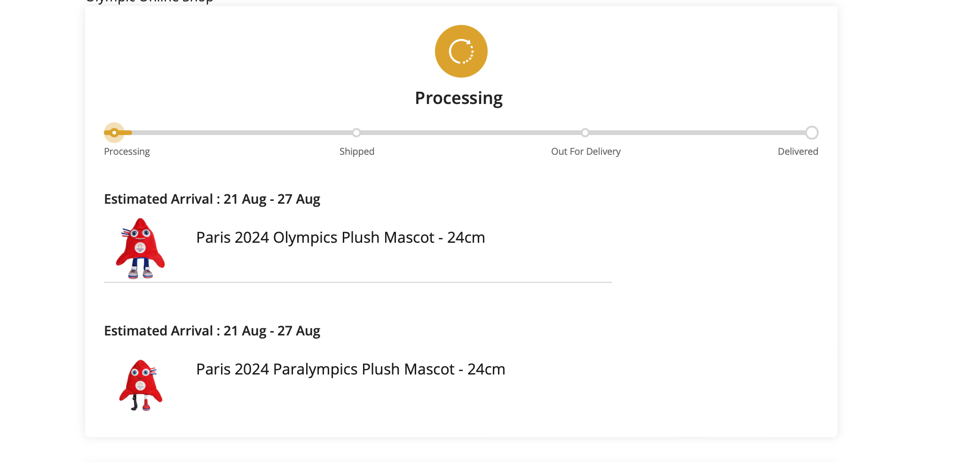Viewport: 980px width, 462px height.
Task: Click the Delivered step label
Action: (x=798, y=151)
